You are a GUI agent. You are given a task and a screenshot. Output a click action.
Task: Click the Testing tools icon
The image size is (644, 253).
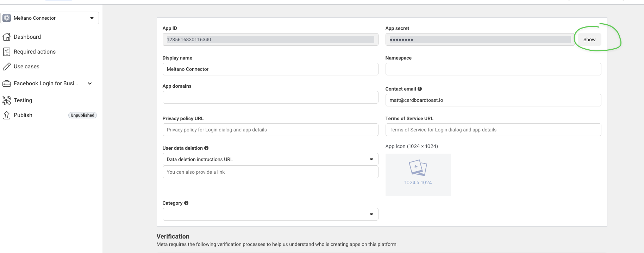click(x=7, y=100)
